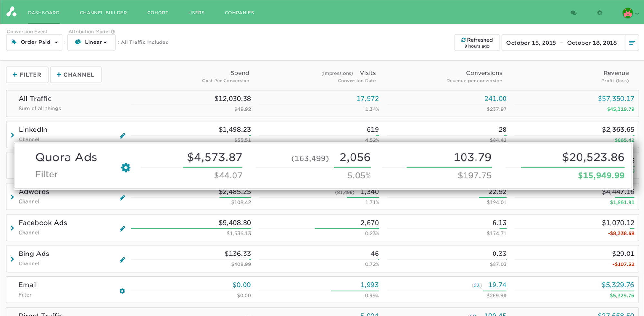
Task: Go to the Dashboard tab
Action: coord(44,13)
